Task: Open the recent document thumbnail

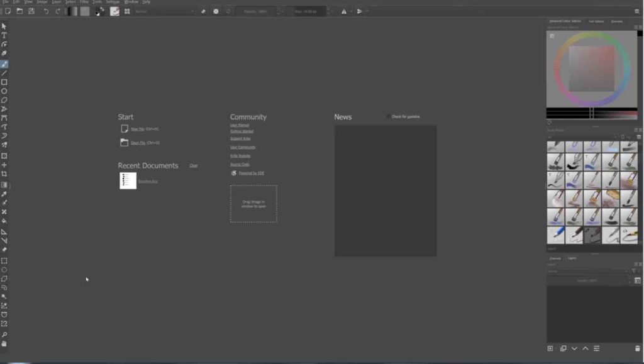Action: 128,180
